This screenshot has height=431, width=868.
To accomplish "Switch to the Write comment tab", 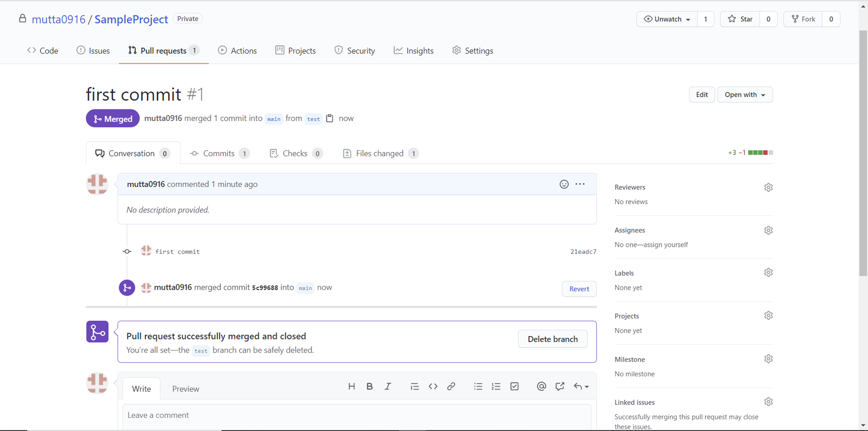I will pyautogui.click(x=142, y=388).
